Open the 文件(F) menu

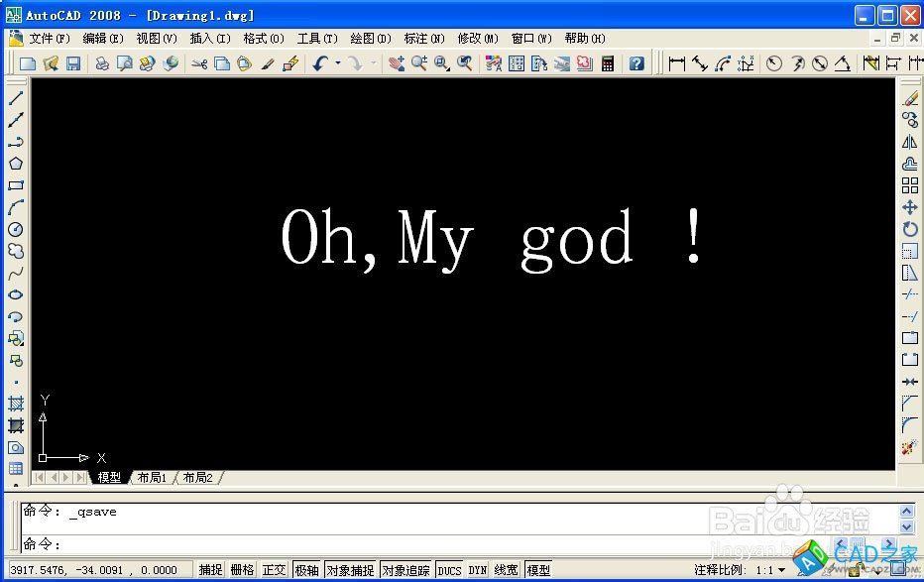[49, 39]
